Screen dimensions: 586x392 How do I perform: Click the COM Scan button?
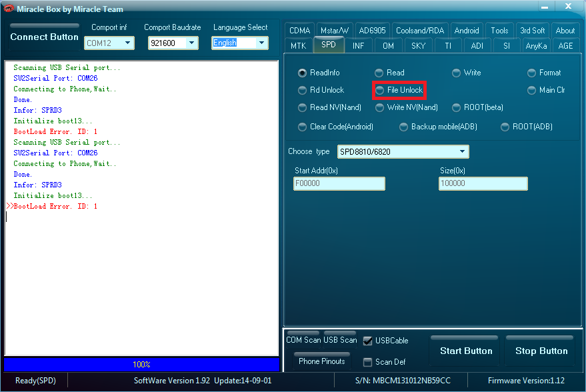[303, 340]
